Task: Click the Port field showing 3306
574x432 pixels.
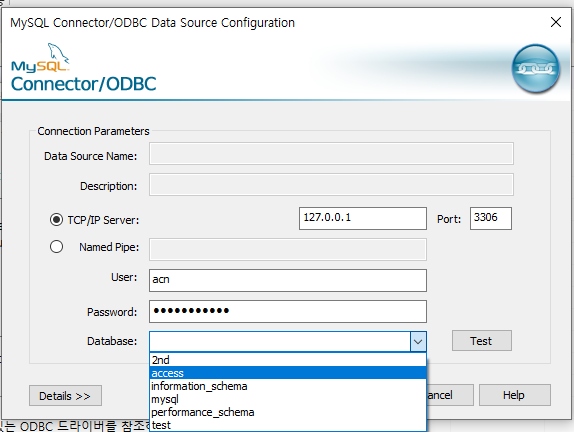Action: pos(491,219)
